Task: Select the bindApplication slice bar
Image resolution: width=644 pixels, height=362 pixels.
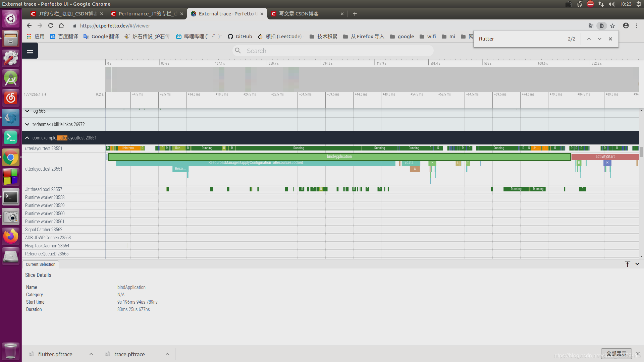Action: point(339,157)
